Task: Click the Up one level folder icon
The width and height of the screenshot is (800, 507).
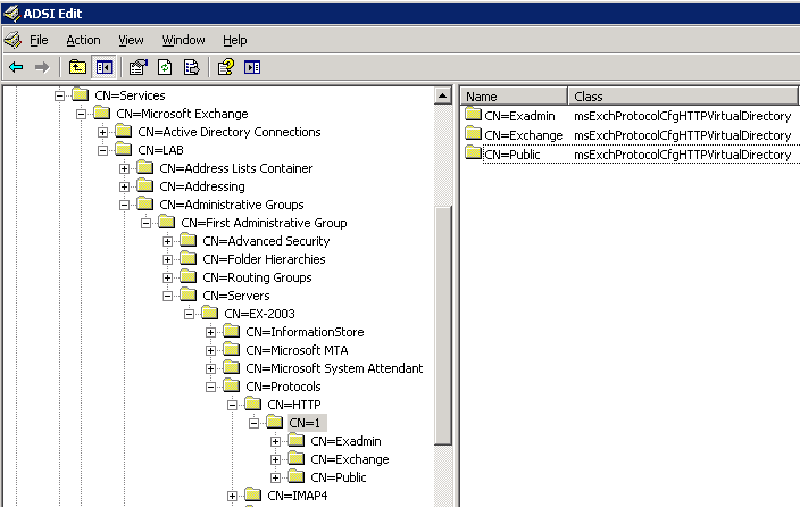Action: click(x=77, y=67)
